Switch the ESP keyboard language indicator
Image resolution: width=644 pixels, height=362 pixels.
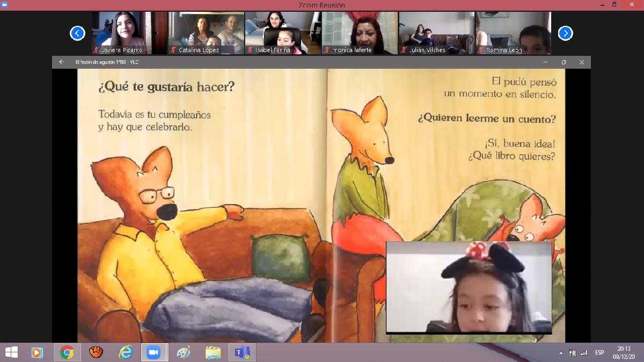click(599, 353)
